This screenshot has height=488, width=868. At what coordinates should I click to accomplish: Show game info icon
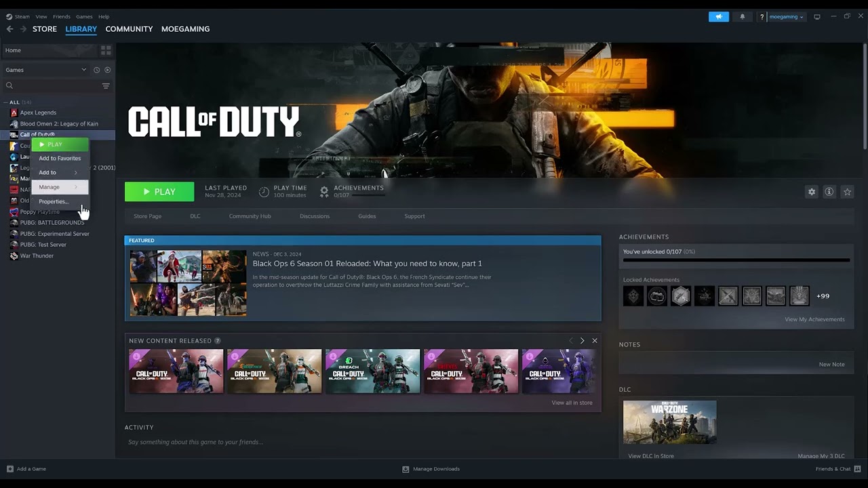click(x=829, y=192)
